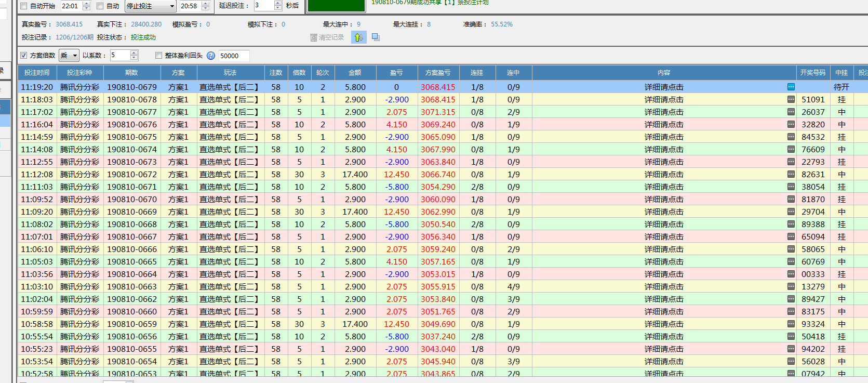This screenshot has height=383, width=868.
Task: Sort by the 投注时间 column header
Action: pos(37,73)
